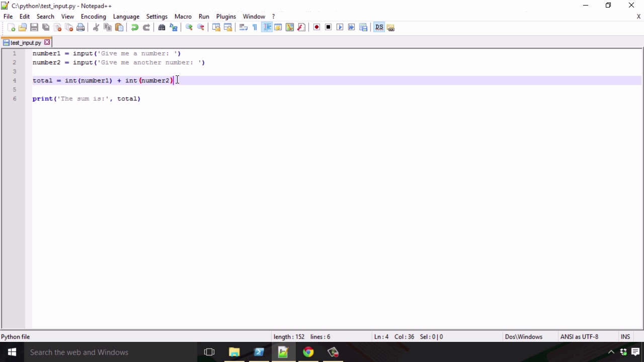Open the Search menu
Screen dimensions: 644x362
tap(45, 17)
